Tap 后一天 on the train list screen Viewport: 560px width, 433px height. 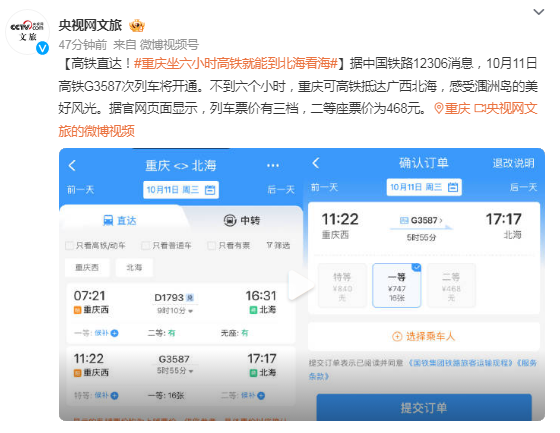coord(281,189)
